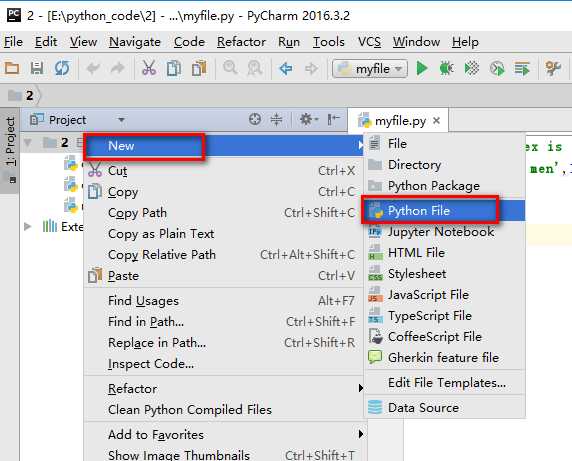Open the Run menu
The image size is (572, 461).
(289, 42)
